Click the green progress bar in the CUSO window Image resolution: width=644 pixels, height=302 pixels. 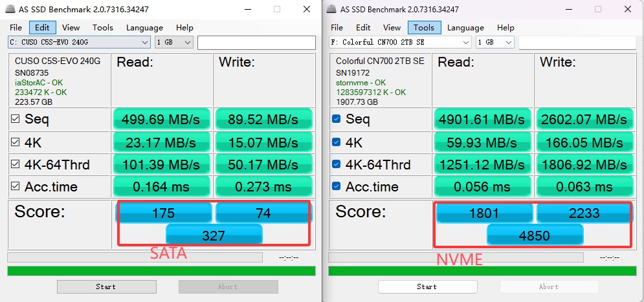click(x=161, y=271)
